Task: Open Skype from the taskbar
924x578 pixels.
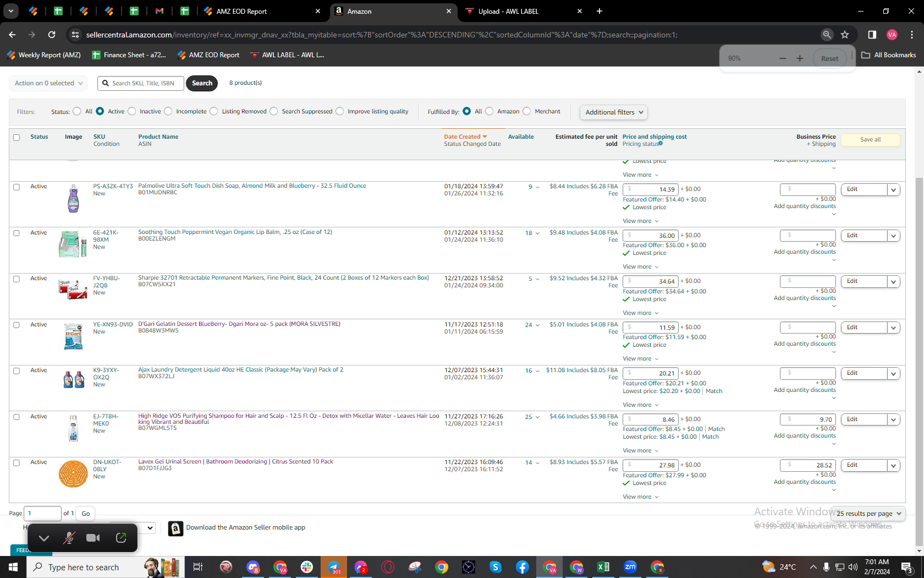Action: 496,567
